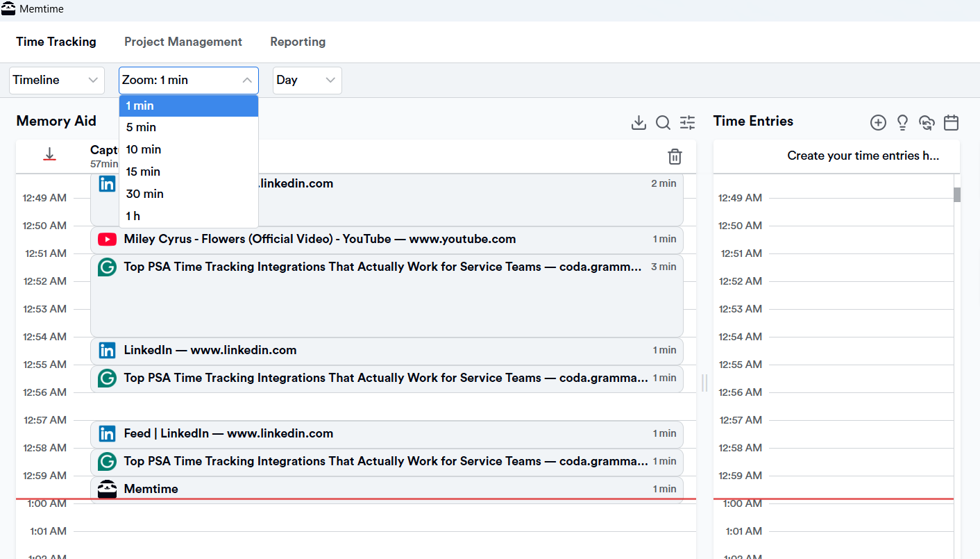Open the Reporting tab
Image resolution: width=980 pixels, height=559 pixels.
(x=297, y=42)
